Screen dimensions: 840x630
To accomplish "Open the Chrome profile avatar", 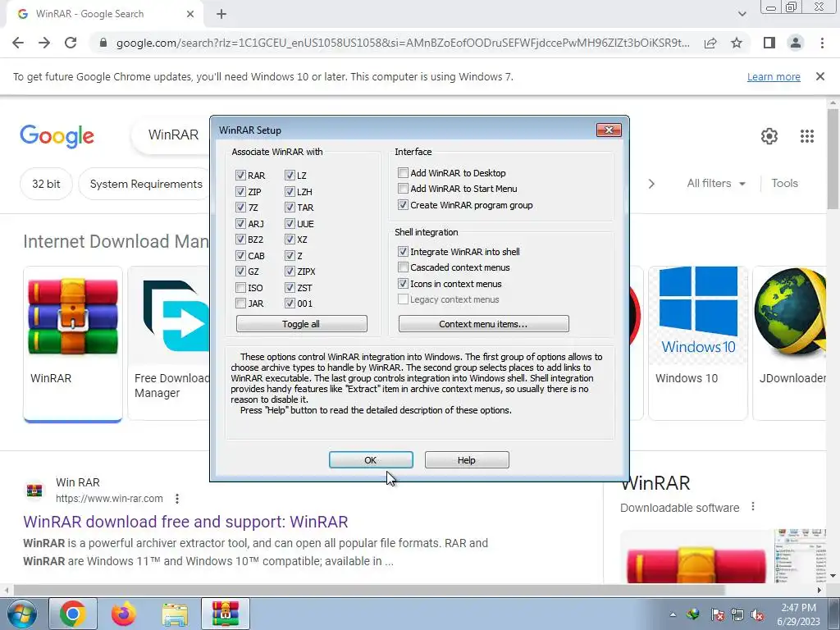I will click(x=796, y=43).
